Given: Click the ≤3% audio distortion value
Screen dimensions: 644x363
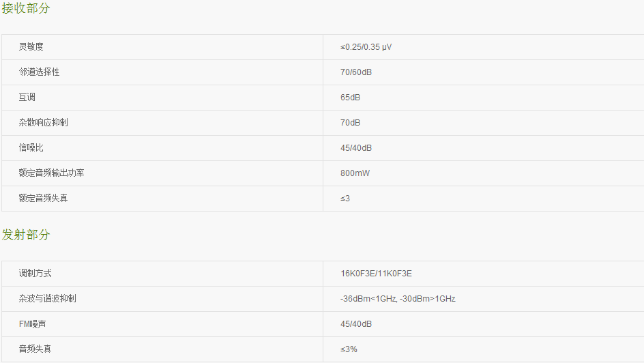Looking at the screenshot, I should 349,349.
